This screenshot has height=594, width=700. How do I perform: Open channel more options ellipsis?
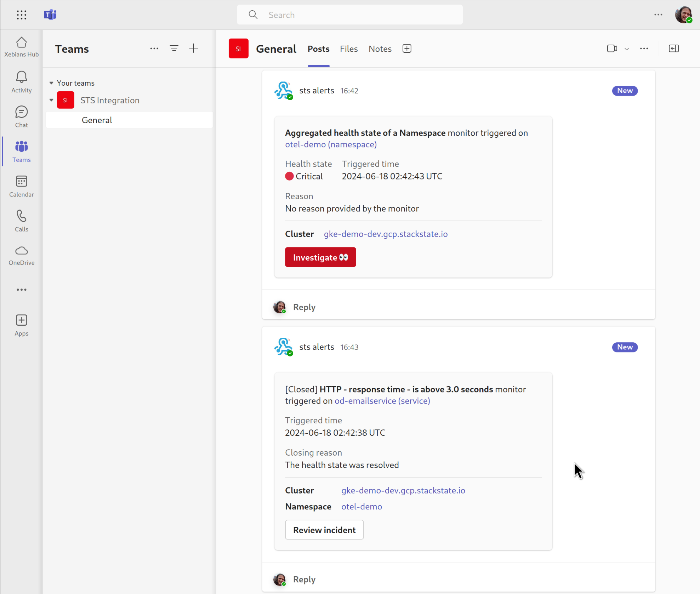pos(644,48)
